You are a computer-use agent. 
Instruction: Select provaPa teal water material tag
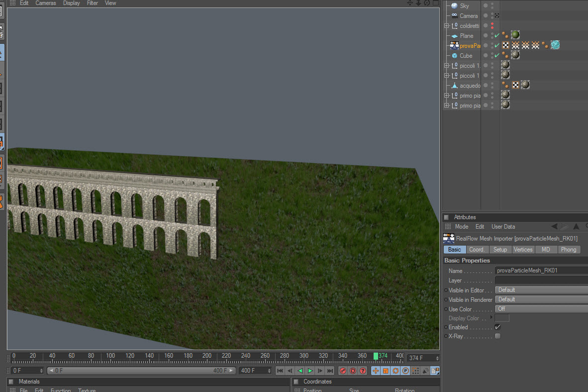click(555, 45)
